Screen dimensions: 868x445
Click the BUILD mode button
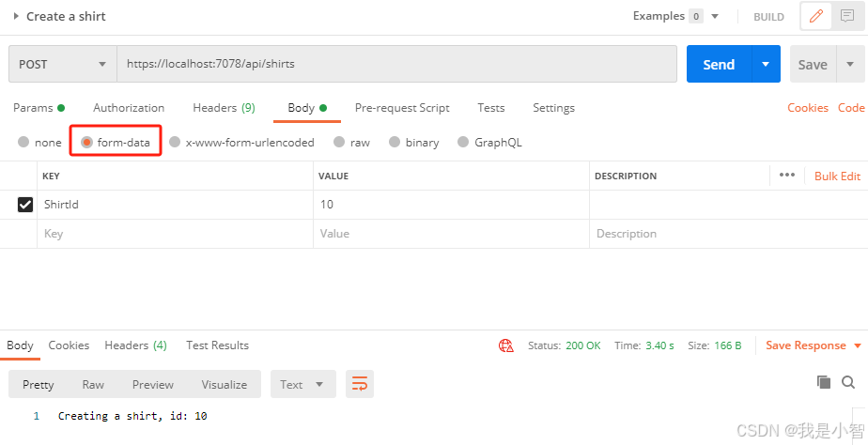[x=769, y=17]
